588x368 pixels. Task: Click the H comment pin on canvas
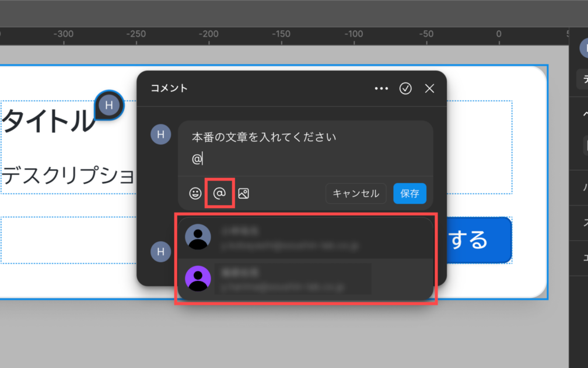coord(109,105)
